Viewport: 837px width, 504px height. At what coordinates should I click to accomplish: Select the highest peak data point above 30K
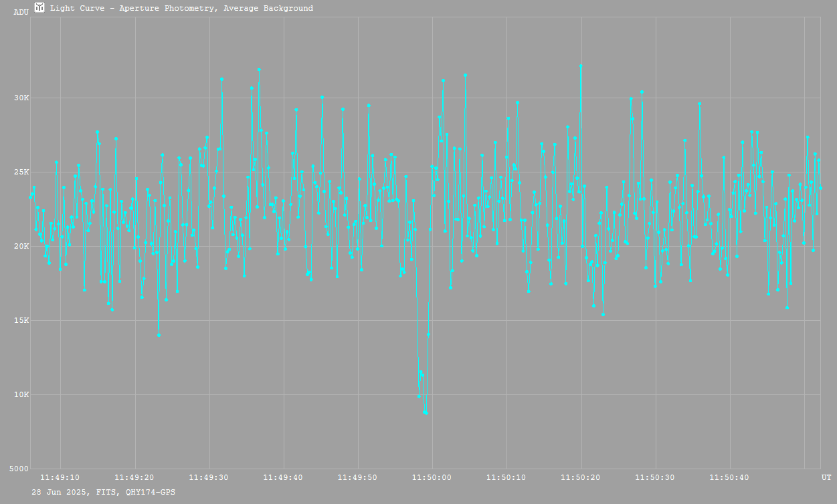coord(581,66)
